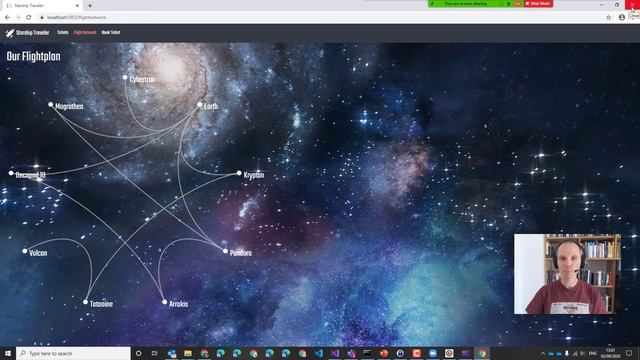Open Cortana circle icon on taskbar
640x360 pixels.
[x=138, y=353]
